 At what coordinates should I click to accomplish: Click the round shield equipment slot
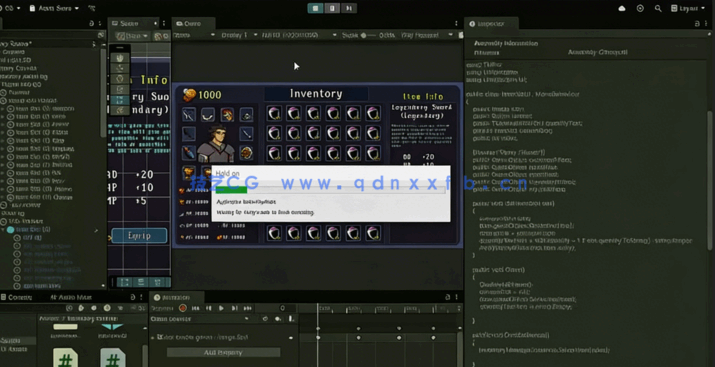tap(246, 153)
